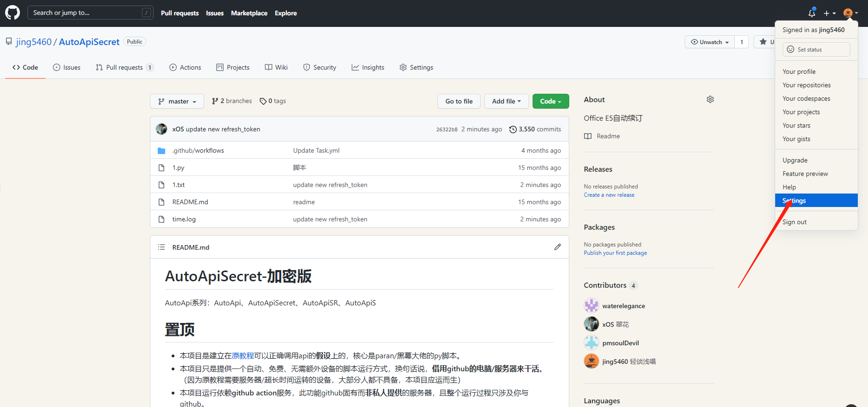The width and height of the screenshot is (868, 407).
Task: Open 3,550 commits history link
Action: (535, 129)
